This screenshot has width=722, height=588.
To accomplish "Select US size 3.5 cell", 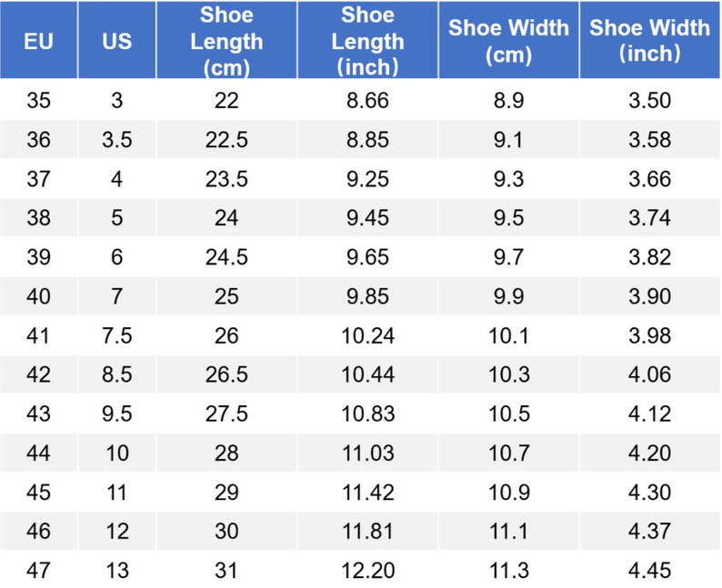I will click(x=117, y=139).
